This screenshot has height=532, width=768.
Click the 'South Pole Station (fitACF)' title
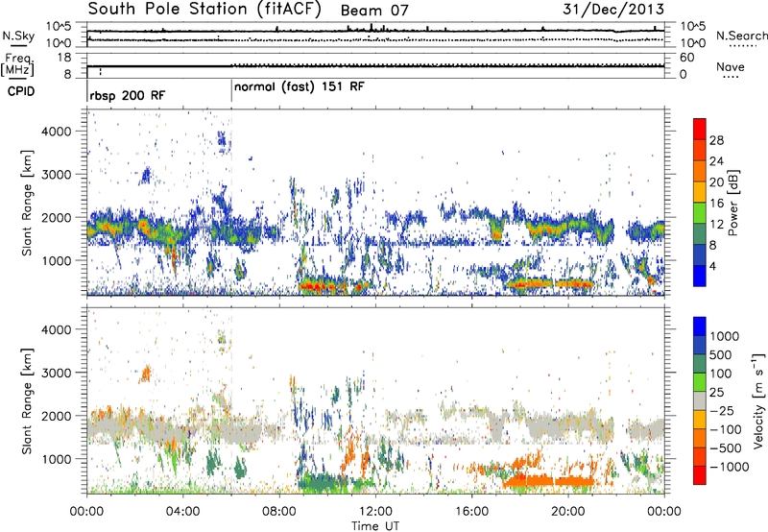(x=204, y=10)
